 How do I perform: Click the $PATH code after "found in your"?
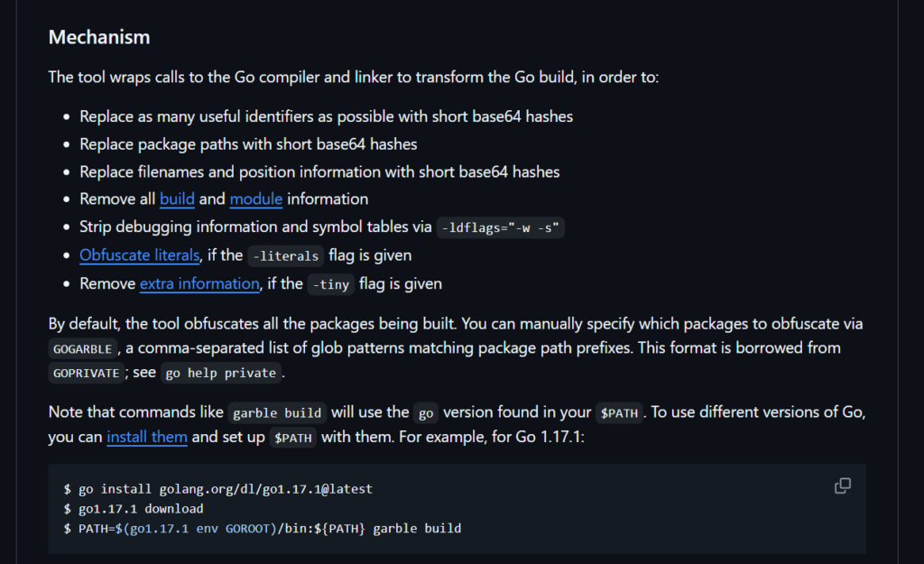[x=619, y=413]
